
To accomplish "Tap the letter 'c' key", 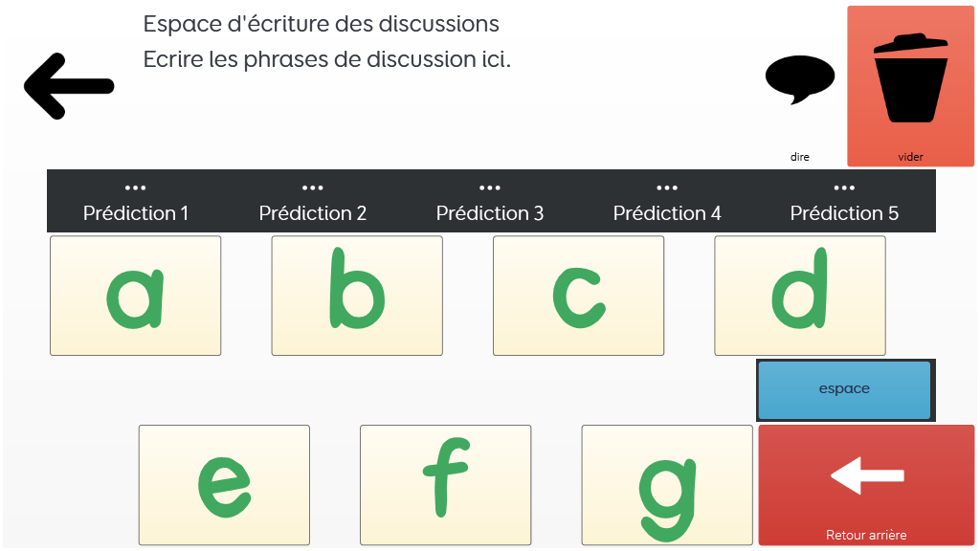I will [x=578, y=296].
